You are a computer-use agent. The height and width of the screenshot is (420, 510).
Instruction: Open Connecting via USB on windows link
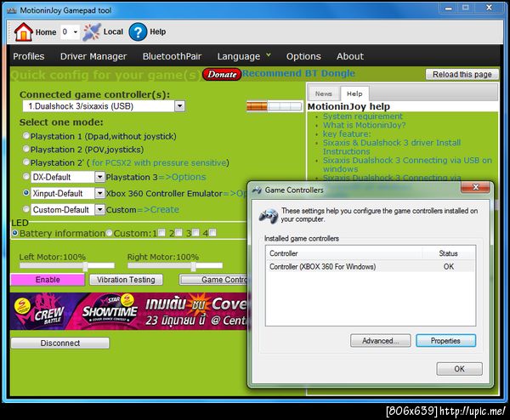point(407,164)
